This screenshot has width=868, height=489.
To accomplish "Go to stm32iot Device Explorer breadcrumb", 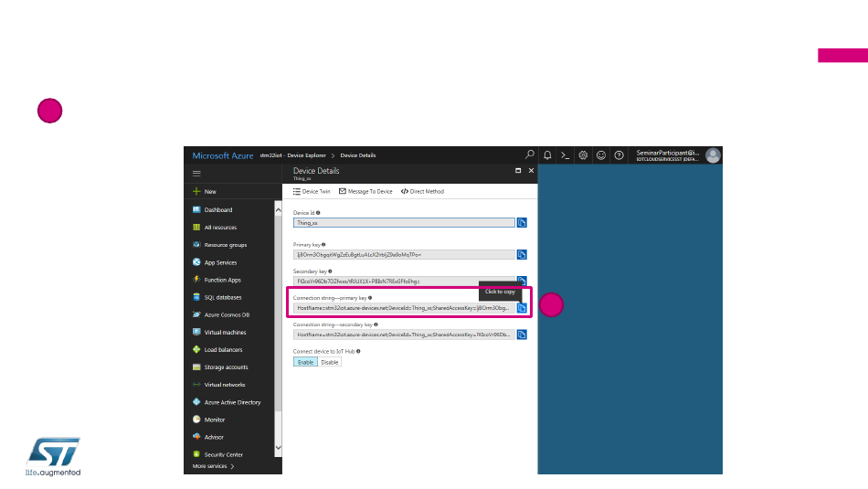I will pyautogui.click(x=292, y=155).
